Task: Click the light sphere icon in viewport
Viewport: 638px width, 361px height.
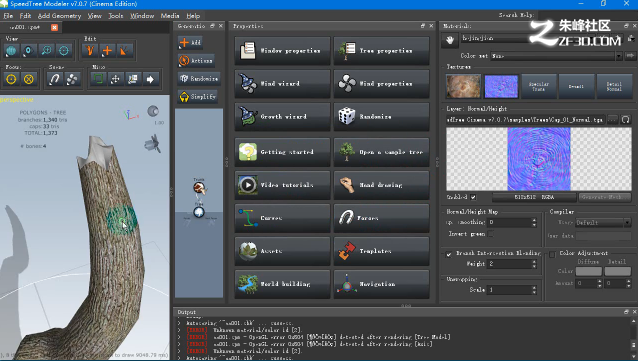Action: (153, 111)
